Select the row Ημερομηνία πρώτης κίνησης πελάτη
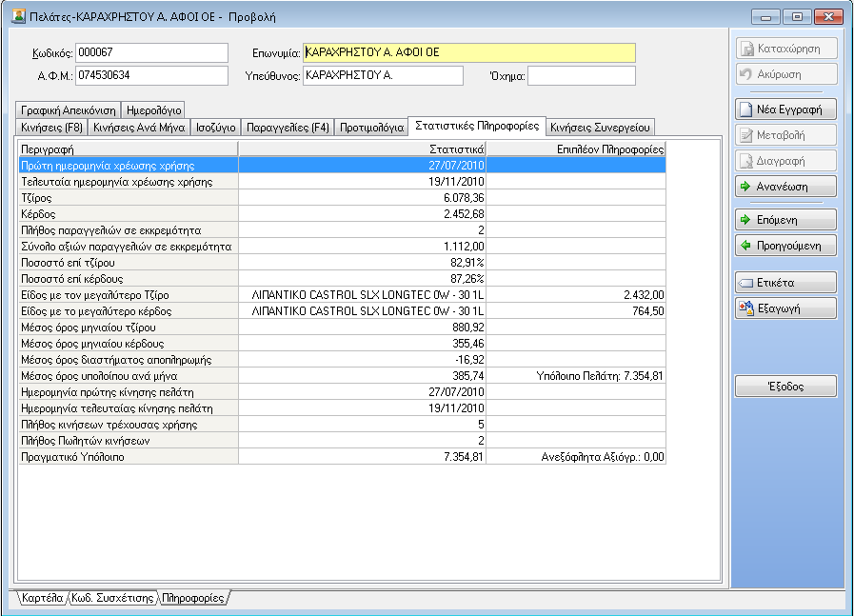 coord(342,392)
